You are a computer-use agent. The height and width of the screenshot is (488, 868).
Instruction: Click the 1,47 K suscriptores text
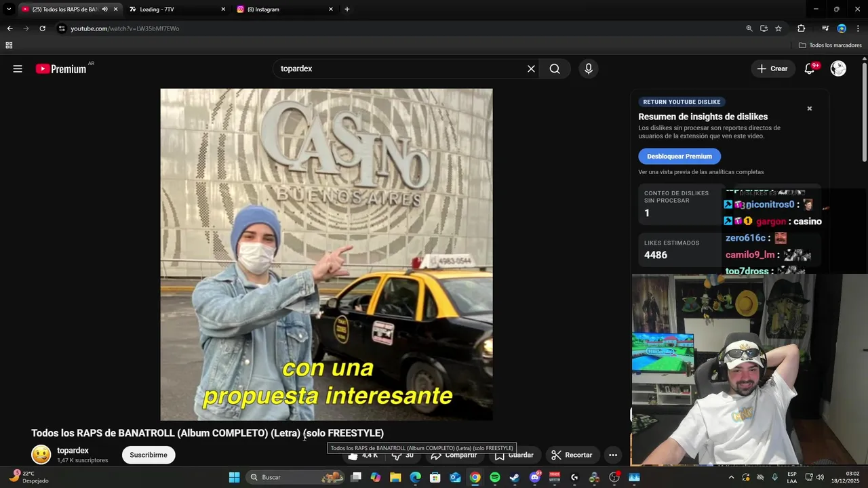click(x=83, y=460)
